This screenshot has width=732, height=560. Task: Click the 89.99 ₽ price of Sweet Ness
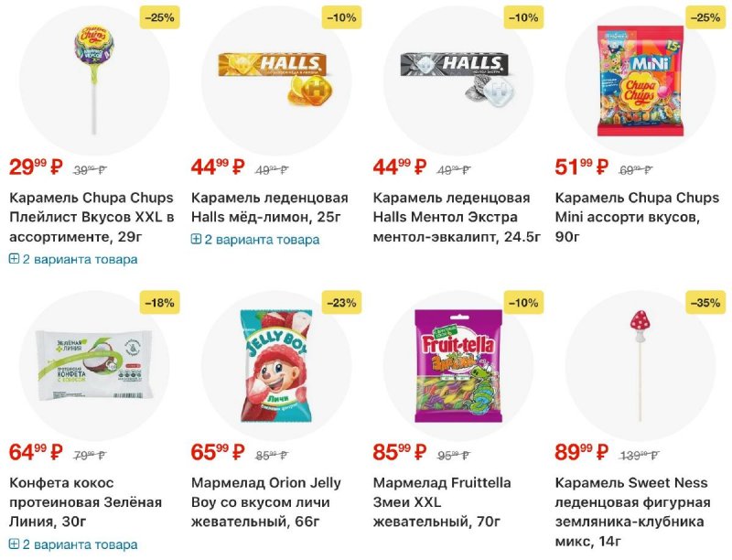[583, 452]
